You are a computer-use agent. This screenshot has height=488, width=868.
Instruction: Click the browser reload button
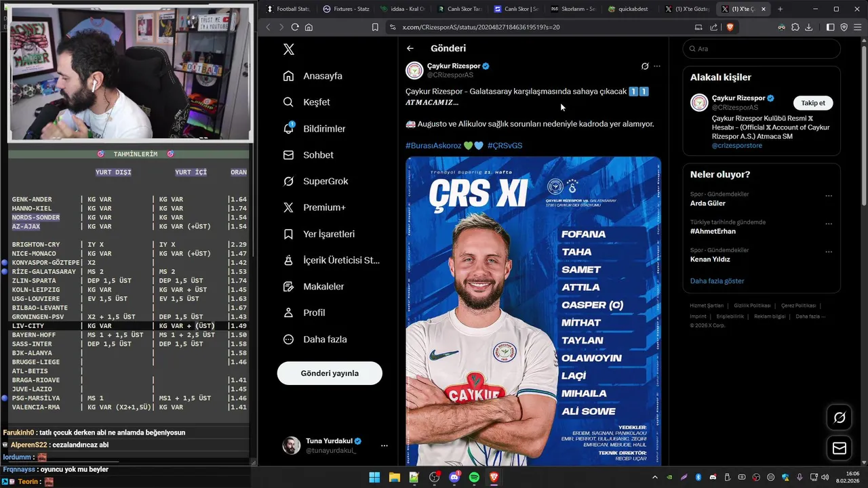pos(295,27)
